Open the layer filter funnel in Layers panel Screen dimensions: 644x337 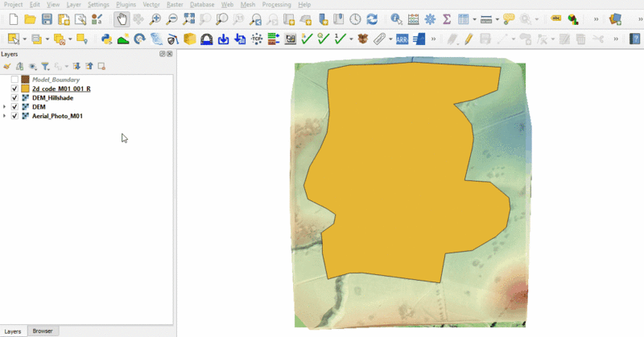(45, 67)
